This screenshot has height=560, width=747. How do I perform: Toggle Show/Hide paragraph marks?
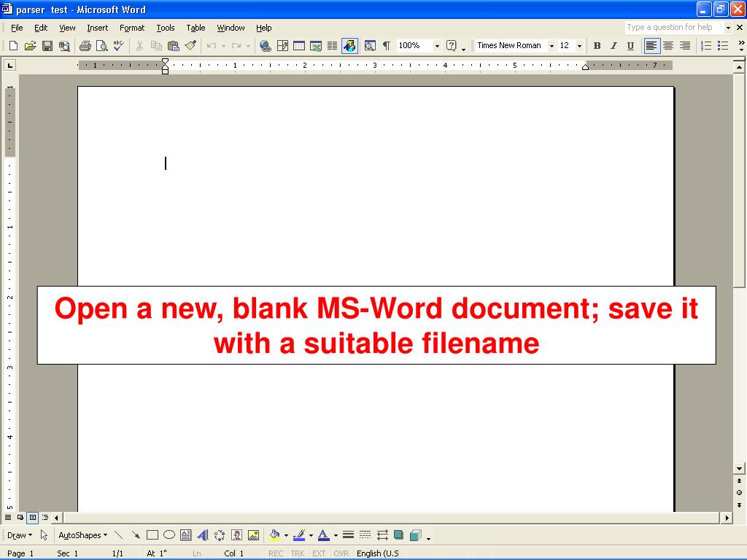coord(387,46)
